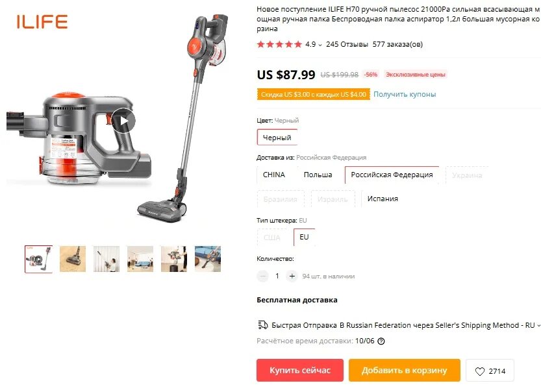The height and width of the screenshot is (392, 541).
Task: Expand the 4.9 rating dropdown arrow
Action: pos(320,45)
